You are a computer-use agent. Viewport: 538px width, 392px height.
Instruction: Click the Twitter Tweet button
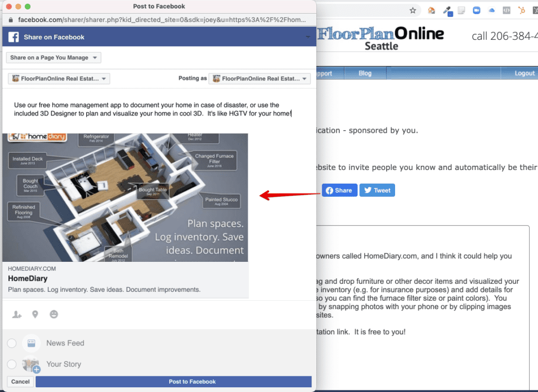click(x=377, y=190)
